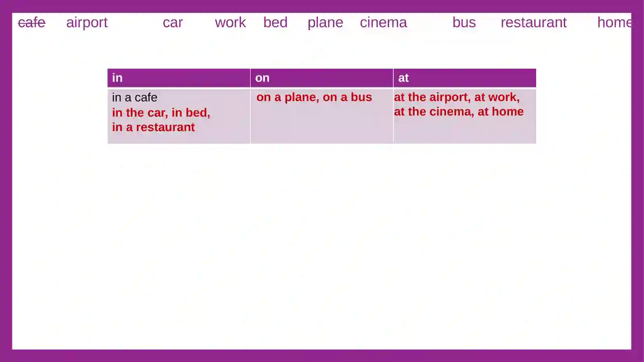644x362 pixels.
Task: Click the word 'plane' in the word bank
Action: (325, 23)
